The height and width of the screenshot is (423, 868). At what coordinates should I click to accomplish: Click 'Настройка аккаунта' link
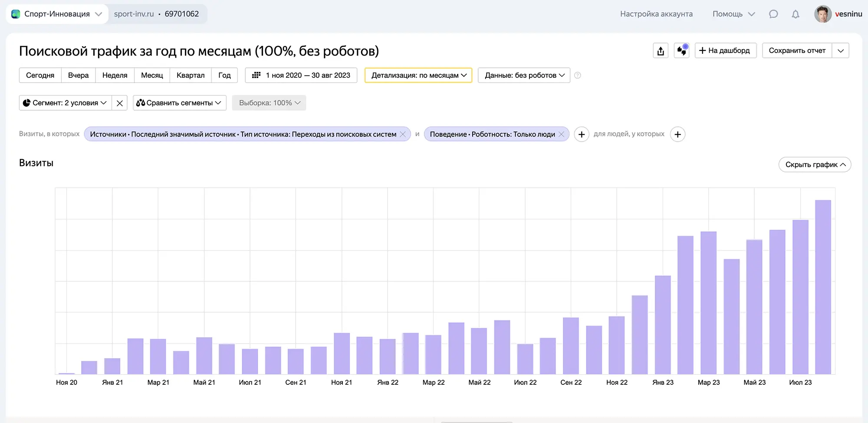656,13
